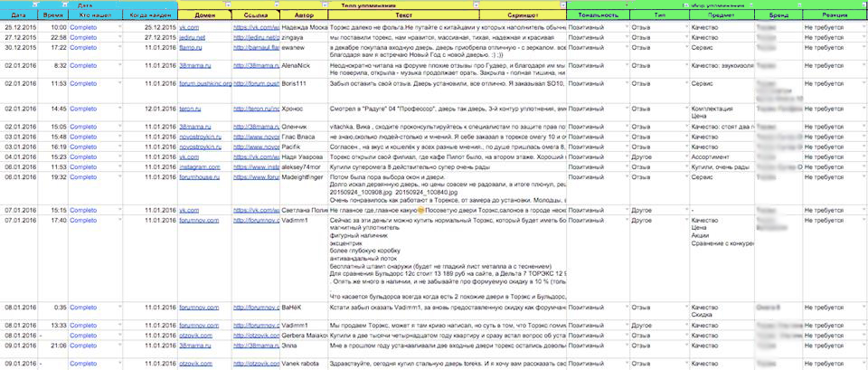
Task: Select the time cell 17:22
Action: (52, 52)
